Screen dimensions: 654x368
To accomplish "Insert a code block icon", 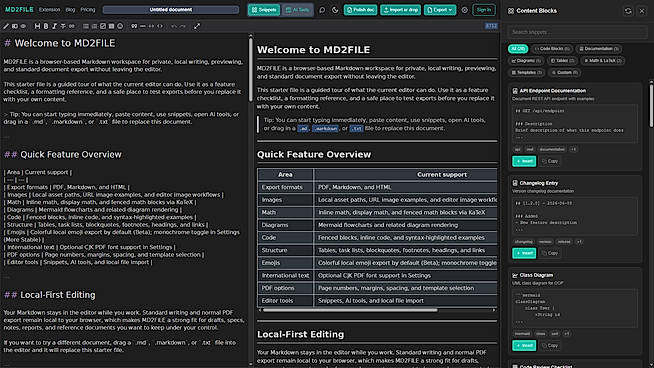I will click(x=160, y=26).
